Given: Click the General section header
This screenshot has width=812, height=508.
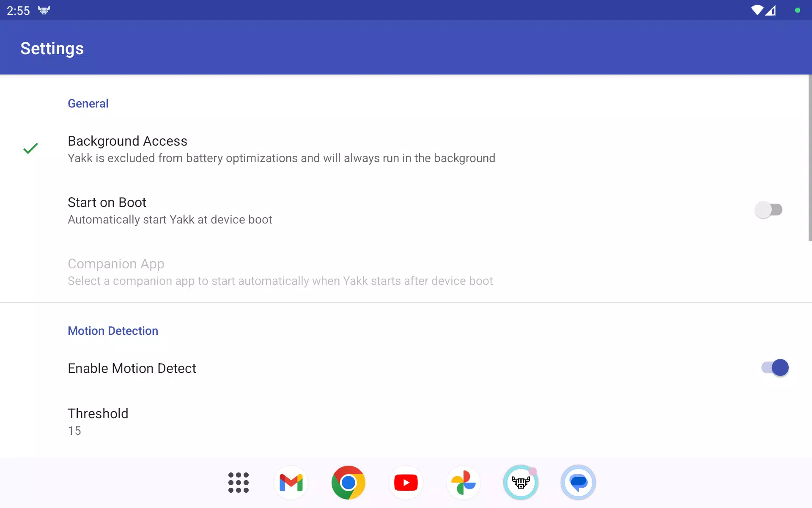Looking at the screenshot, I should tap(88, 103).
